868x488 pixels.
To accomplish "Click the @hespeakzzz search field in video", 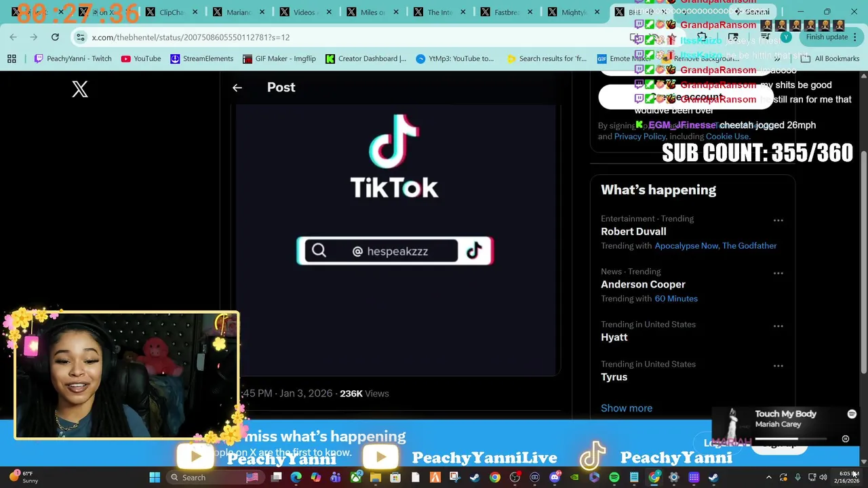I will click(x=380, y=251).
